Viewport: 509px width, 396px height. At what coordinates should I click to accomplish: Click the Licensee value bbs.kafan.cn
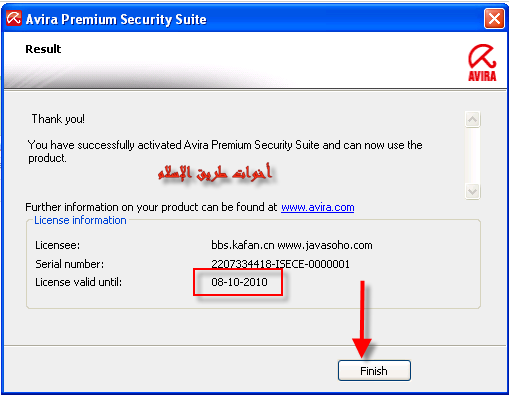tap(243, 245)
